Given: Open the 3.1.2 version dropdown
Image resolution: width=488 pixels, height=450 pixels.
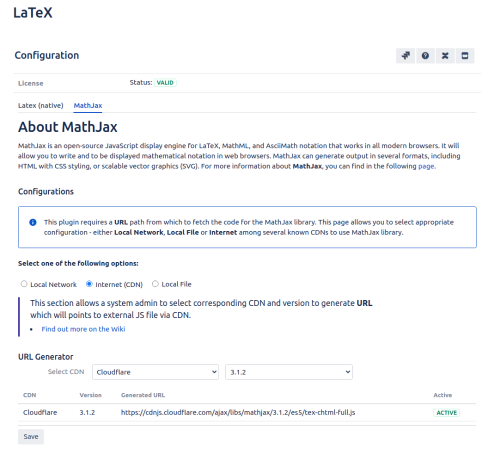Looking at the screenshot, I should coord(289,372).
